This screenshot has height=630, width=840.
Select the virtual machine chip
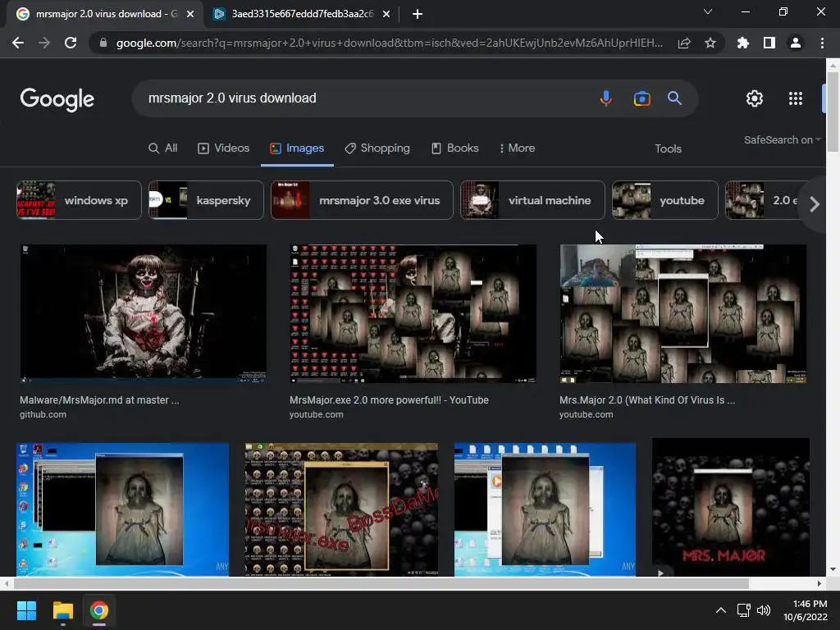click(x=532, y=200)
